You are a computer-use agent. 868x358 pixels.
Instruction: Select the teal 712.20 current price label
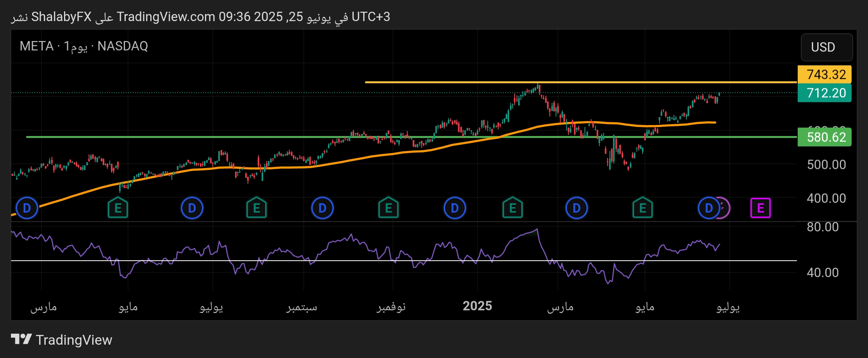(824, 93)
